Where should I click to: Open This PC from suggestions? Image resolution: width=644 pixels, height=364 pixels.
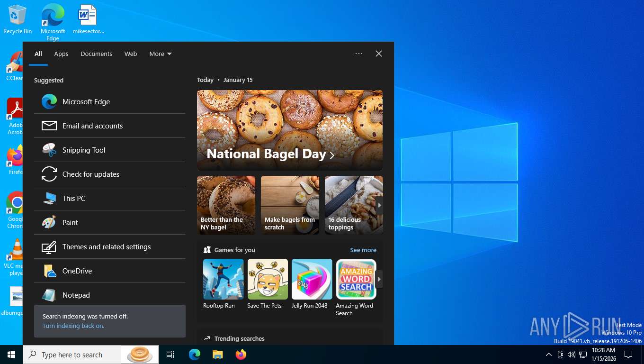point(109,198)
